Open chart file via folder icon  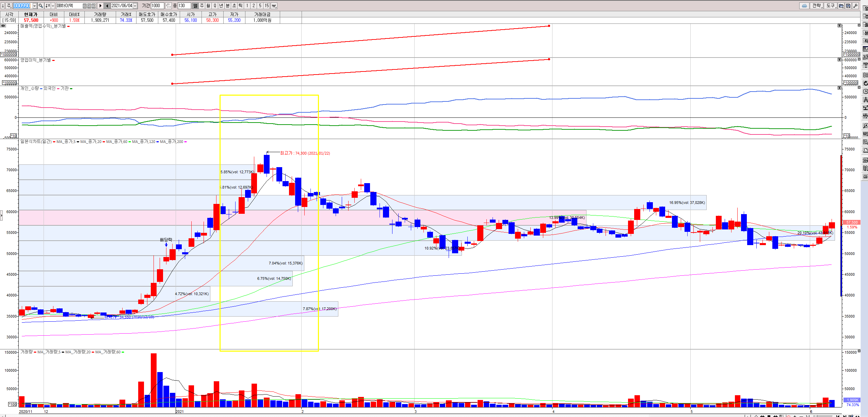841,6
